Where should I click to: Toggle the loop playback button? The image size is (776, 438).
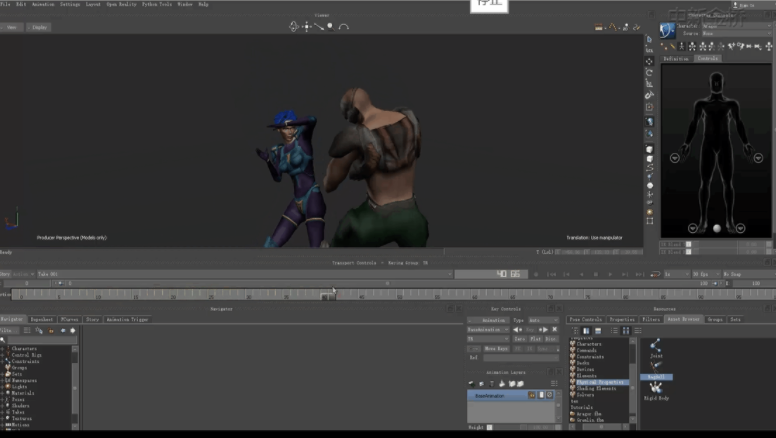pos(655,274)
